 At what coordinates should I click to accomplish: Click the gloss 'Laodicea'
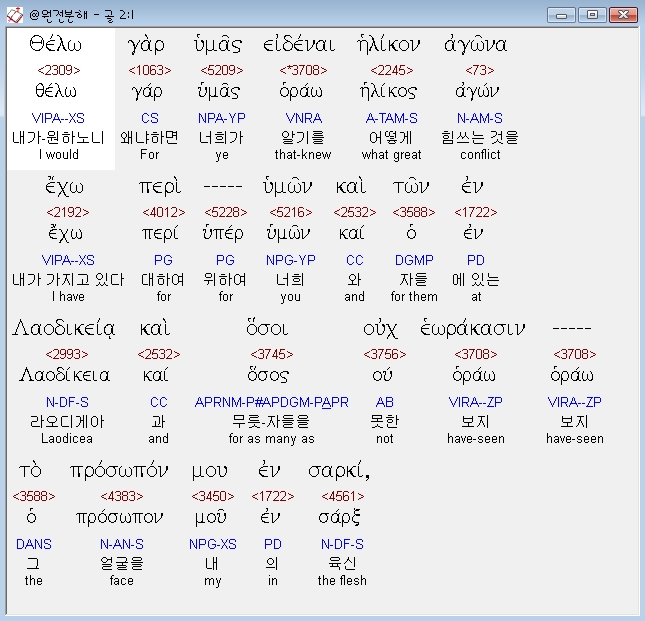pyautogui.click(x=67, y=438)
